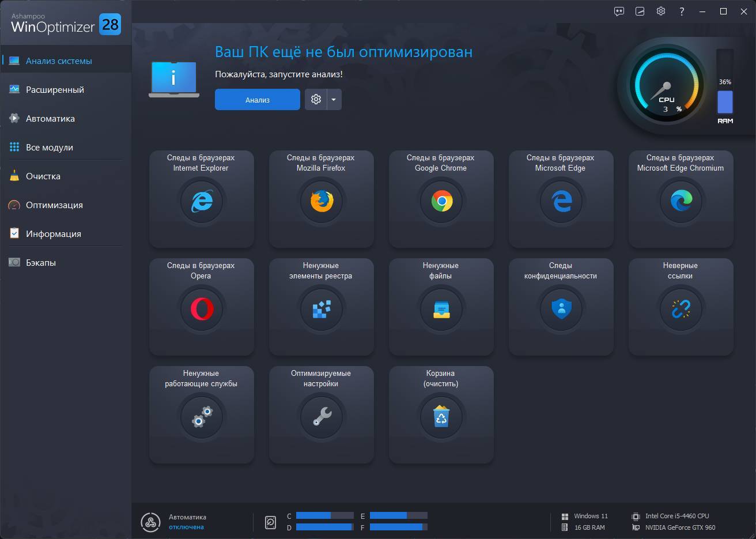This screenshot has height=539, width=756.
Task: Open the unnecessary running services gears icon
Action: (202, 417)
